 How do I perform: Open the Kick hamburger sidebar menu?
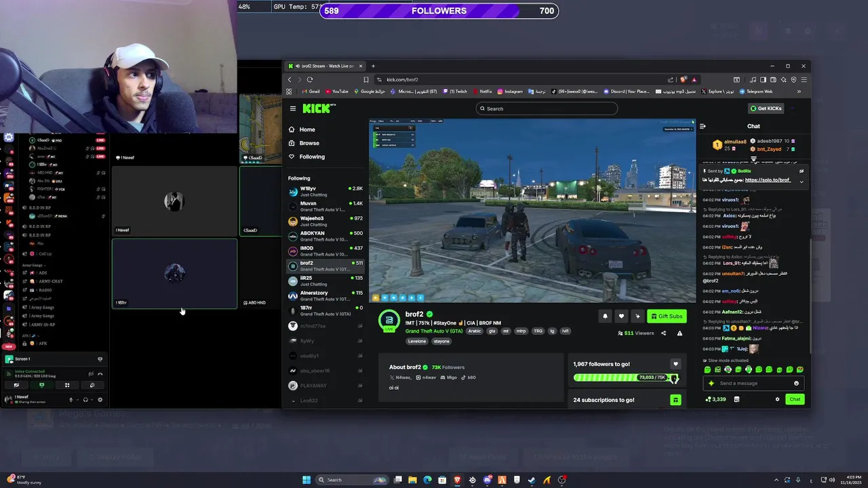click(x=293, y=108)
